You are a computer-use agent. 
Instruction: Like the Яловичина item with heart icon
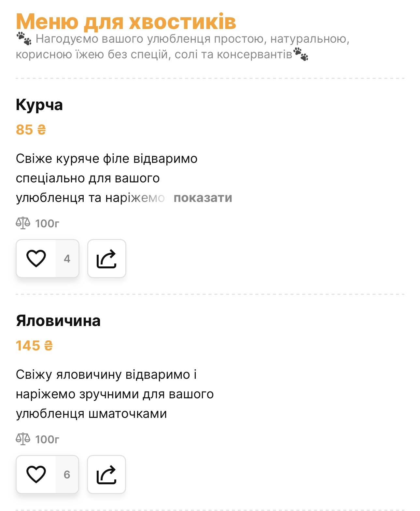36,474
